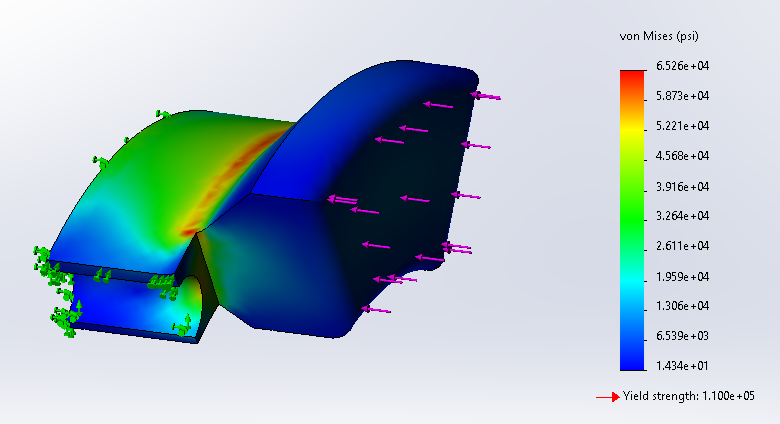This screenshot has width=780, height=424.
Task: Click the green fixture arrow inside the hollow opening
Action: [x=184, y=323]
